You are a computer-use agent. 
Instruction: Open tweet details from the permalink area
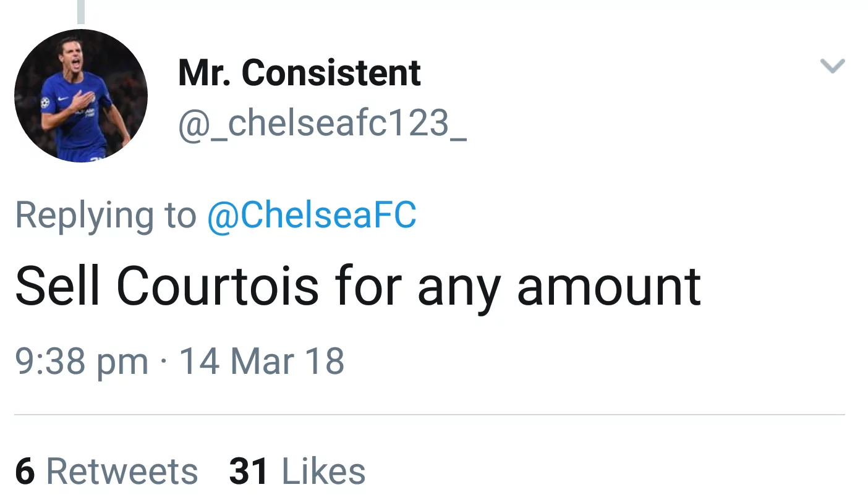click(179, 360)
